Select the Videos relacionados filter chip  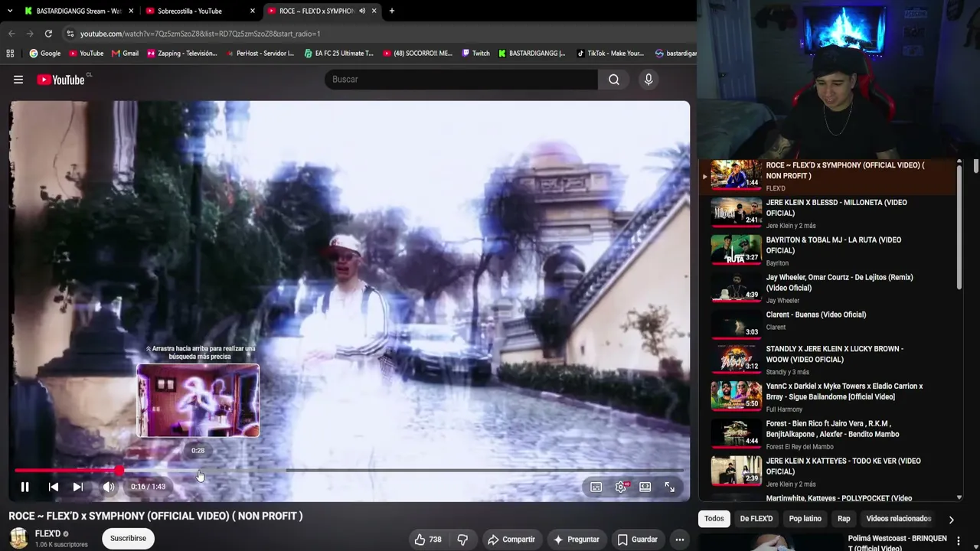pyautogui.click(x=898, y=519)
